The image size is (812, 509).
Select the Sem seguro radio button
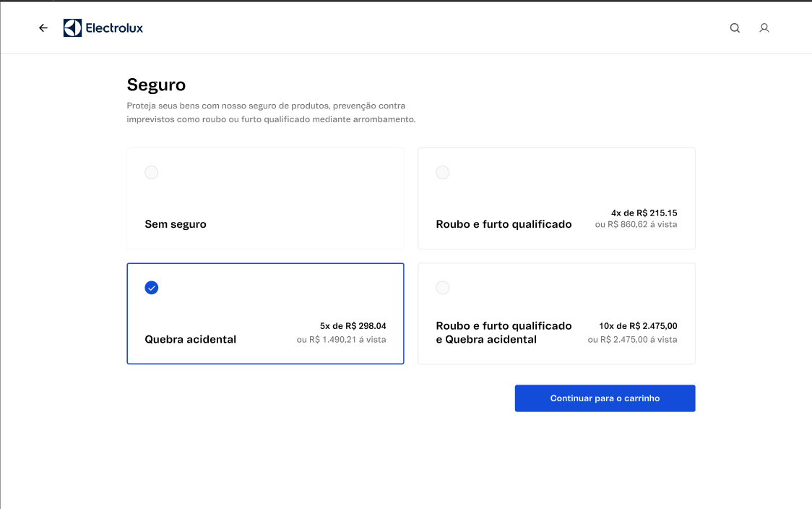pyautogui.click(x=152, y=172)
